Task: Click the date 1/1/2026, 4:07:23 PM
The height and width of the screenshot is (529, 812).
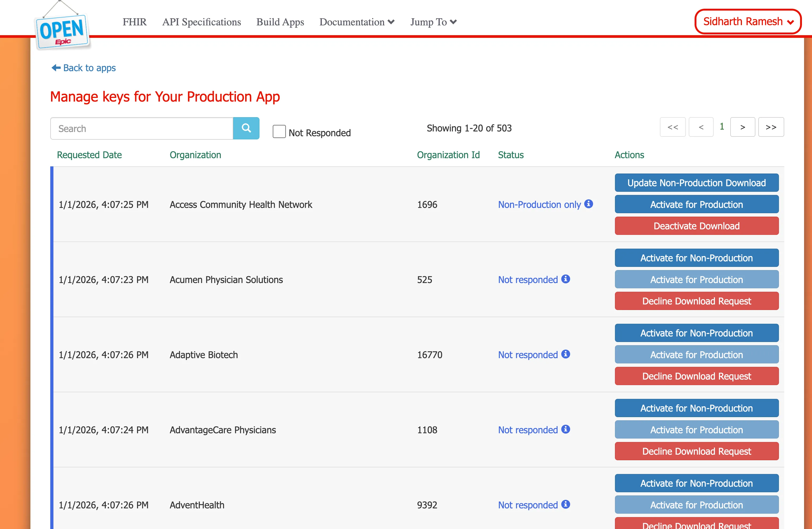Action: point(103,280)
